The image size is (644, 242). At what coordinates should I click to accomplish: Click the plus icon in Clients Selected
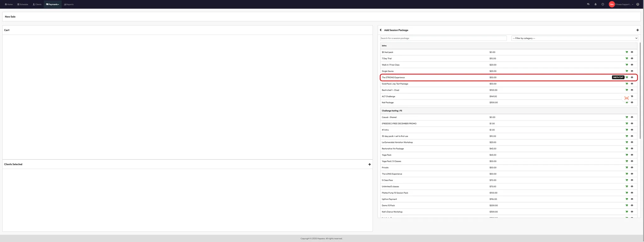(369, 164)
